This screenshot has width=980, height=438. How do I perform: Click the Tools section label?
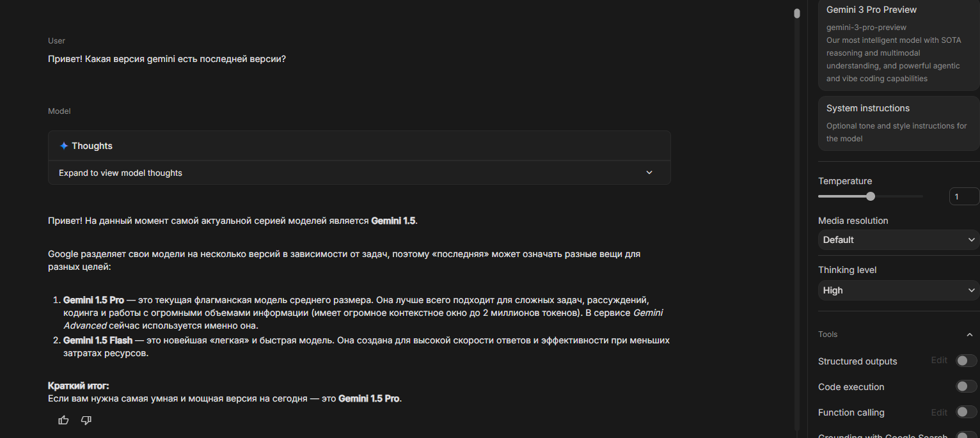pyautogui.click(x=828, y=334)
